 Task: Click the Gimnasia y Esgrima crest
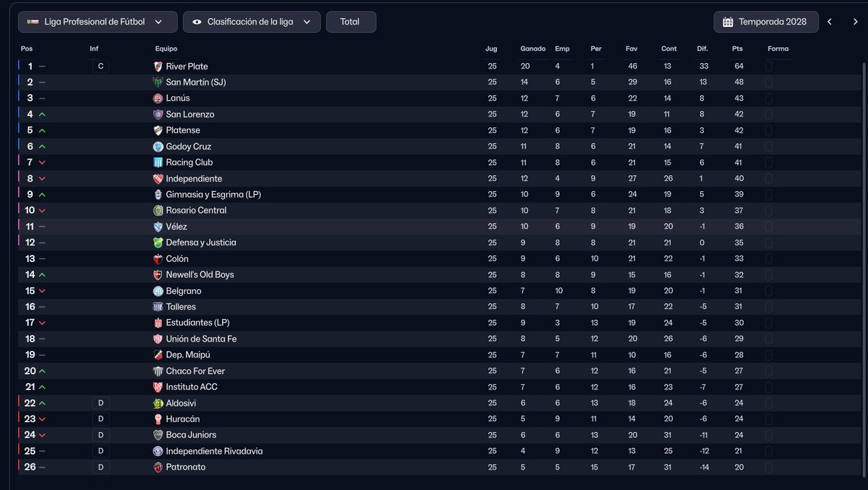click(158, 195)
